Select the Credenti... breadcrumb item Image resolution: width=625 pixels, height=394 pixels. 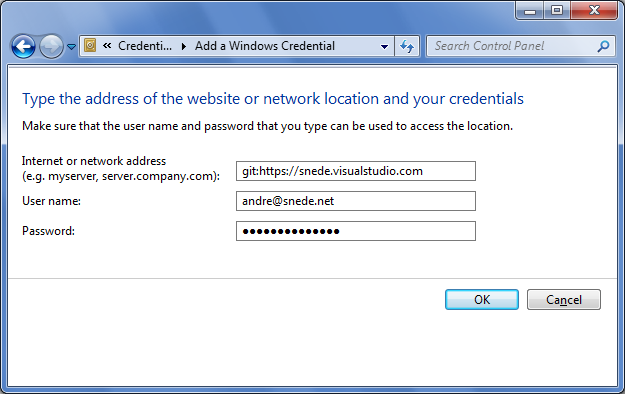[x=145, y=46]
